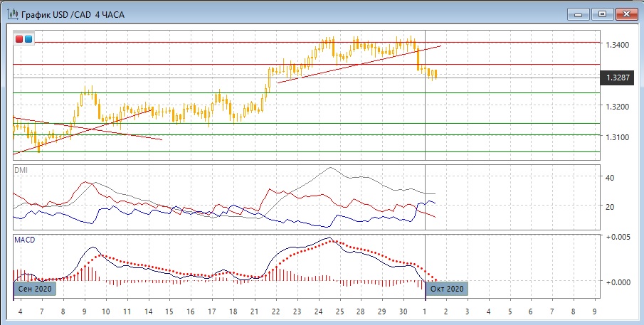Maximize the USD/CAD chart window
This screenshot has height=325, width=644.
602,14
